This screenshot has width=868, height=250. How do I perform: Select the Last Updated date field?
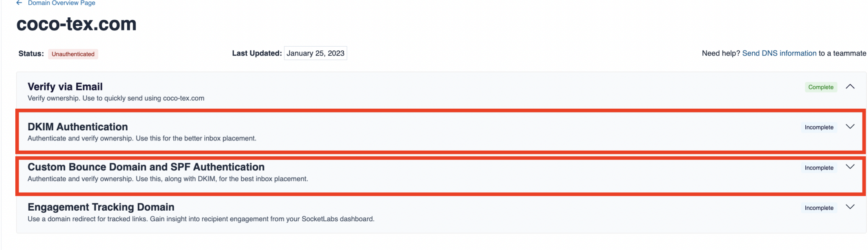point(315,53)
